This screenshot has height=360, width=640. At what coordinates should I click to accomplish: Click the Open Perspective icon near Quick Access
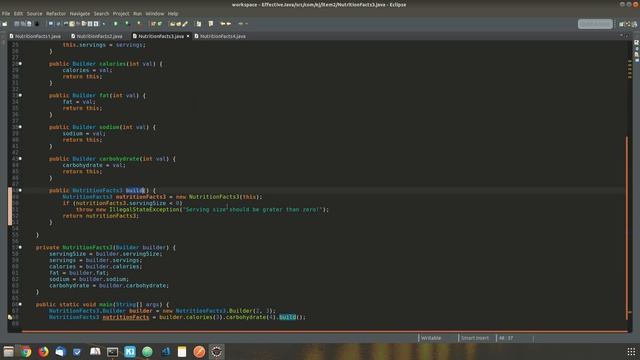point(622,24)
